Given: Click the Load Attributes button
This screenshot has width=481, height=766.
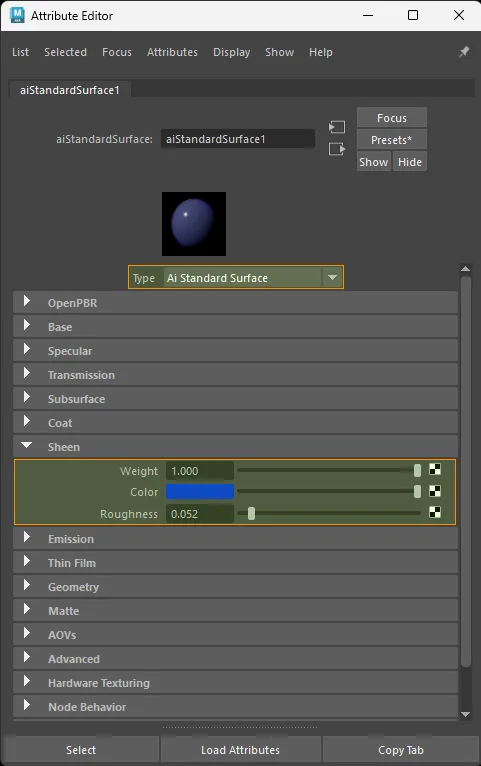Looking at the screenshot, I should click(x=241, y=749).
